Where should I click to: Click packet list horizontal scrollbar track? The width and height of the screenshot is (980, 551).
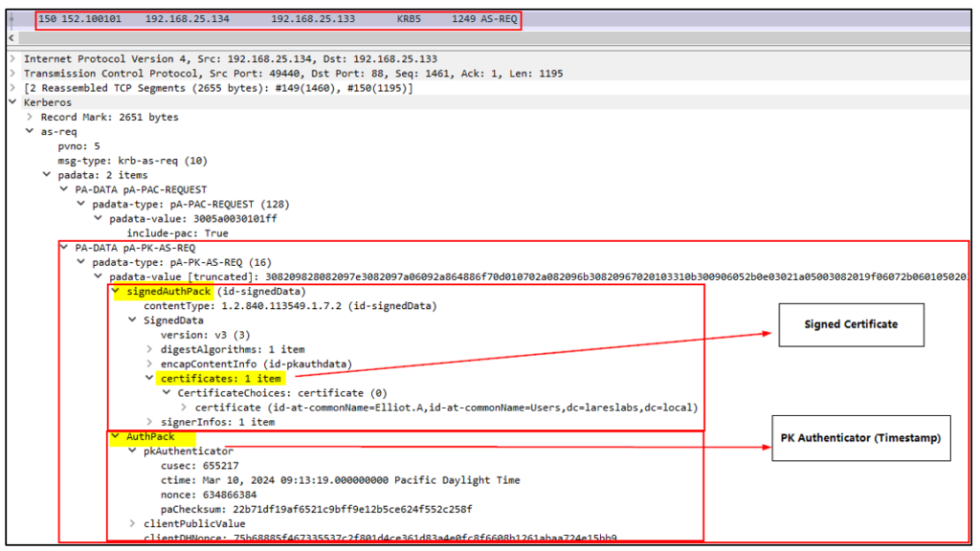click(x=493, y=38)
